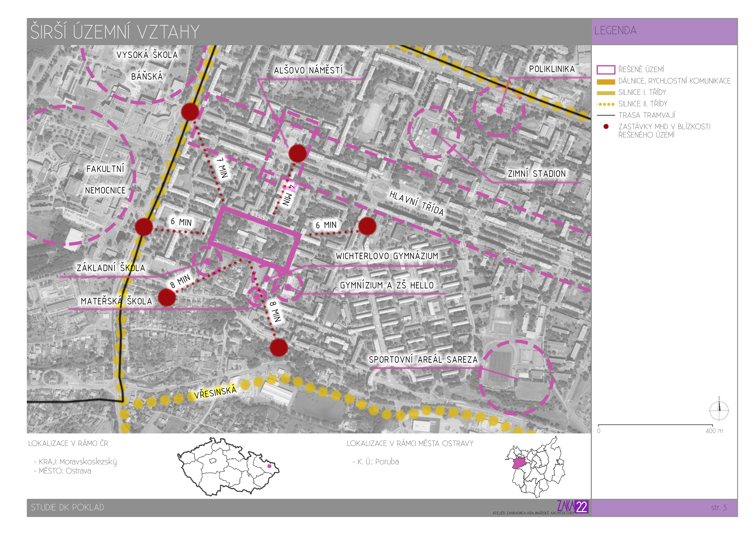Viewport: 756px width, 535px height.
Task: Click the pink dot marking Základní škola
Action: (207, 261)
